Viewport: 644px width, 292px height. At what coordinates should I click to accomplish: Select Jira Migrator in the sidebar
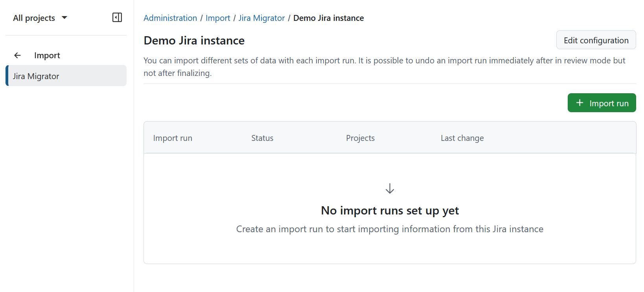[x=66, y=76]
